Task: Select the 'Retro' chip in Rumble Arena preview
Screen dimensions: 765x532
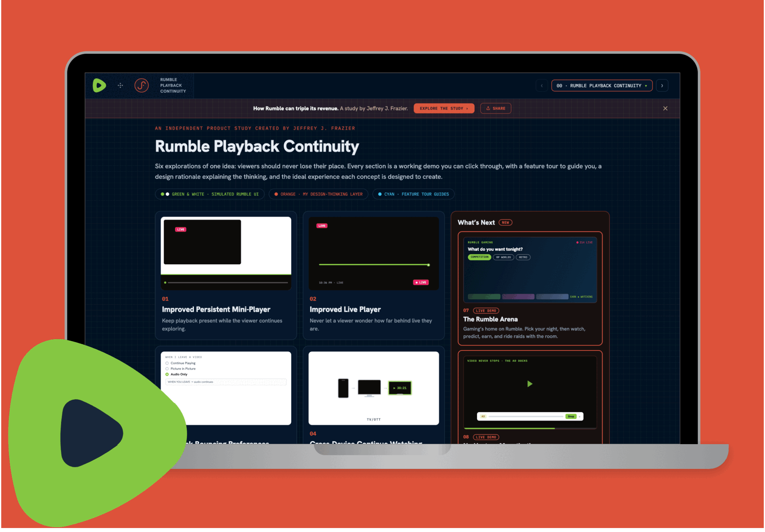Action: tap(523, 257)
